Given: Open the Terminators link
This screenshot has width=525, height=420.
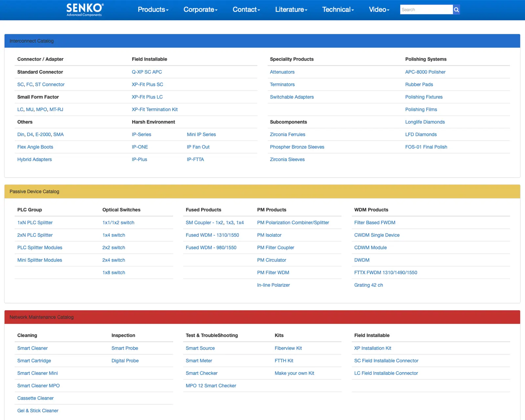Looking at the screenshot, I should [x=282, y=84].
